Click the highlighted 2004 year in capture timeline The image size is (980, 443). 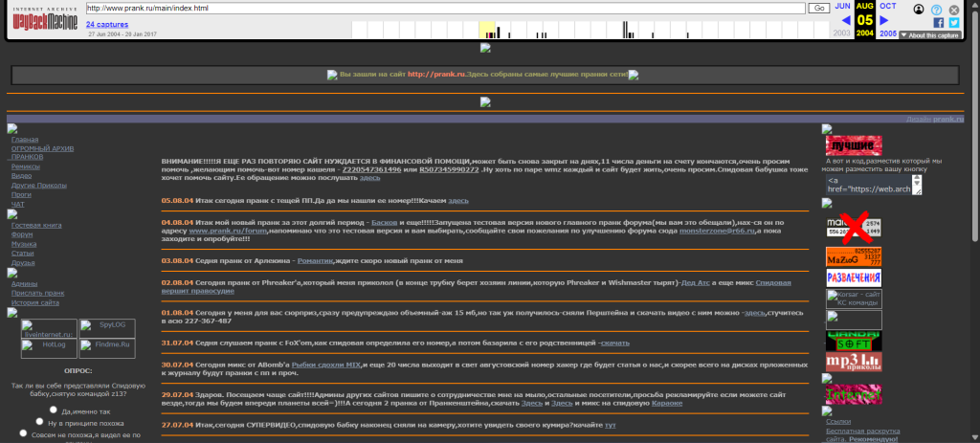[865, 33]
